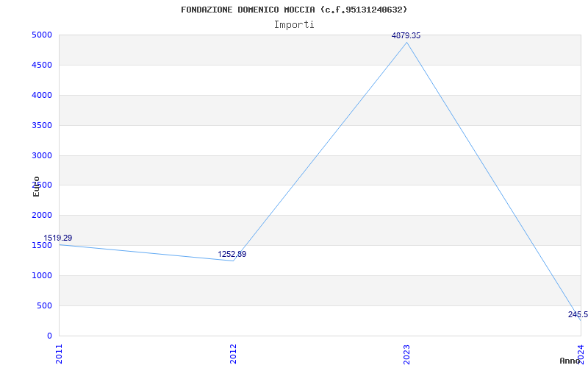Click the 4500 y-axis value
Screen dimensions: 588x368
click(42, 66)
